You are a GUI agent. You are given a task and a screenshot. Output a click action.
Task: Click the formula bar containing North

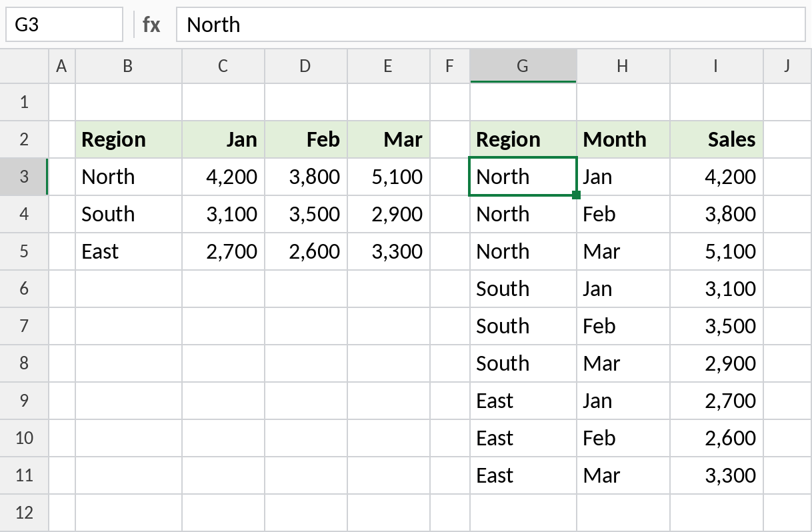(491, 25)
